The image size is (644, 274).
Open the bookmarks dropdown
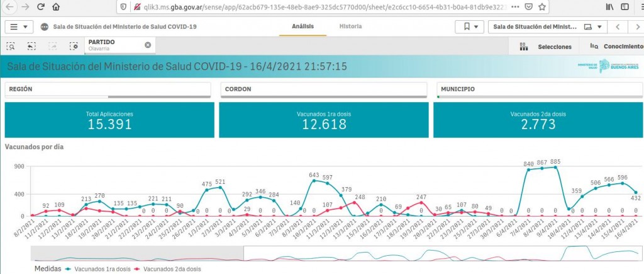(470, 26)
